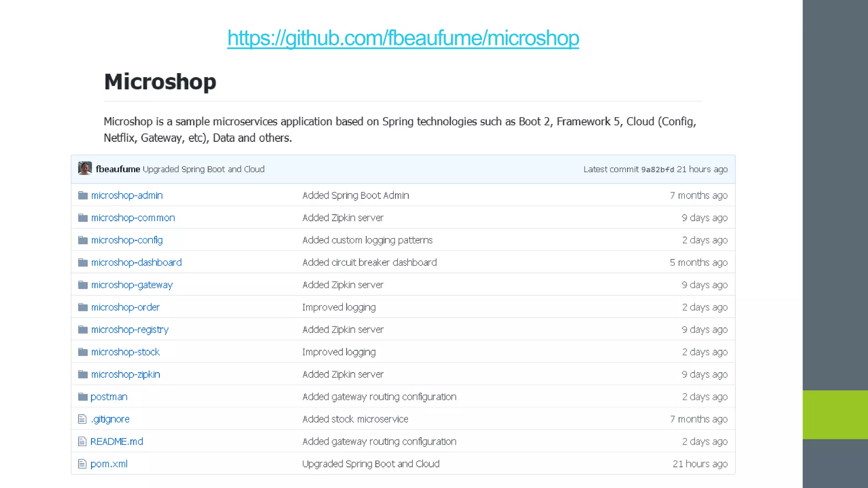Open commit hash 9a82bfd
The image size is (868, 488).
click(x=657, y=169)
